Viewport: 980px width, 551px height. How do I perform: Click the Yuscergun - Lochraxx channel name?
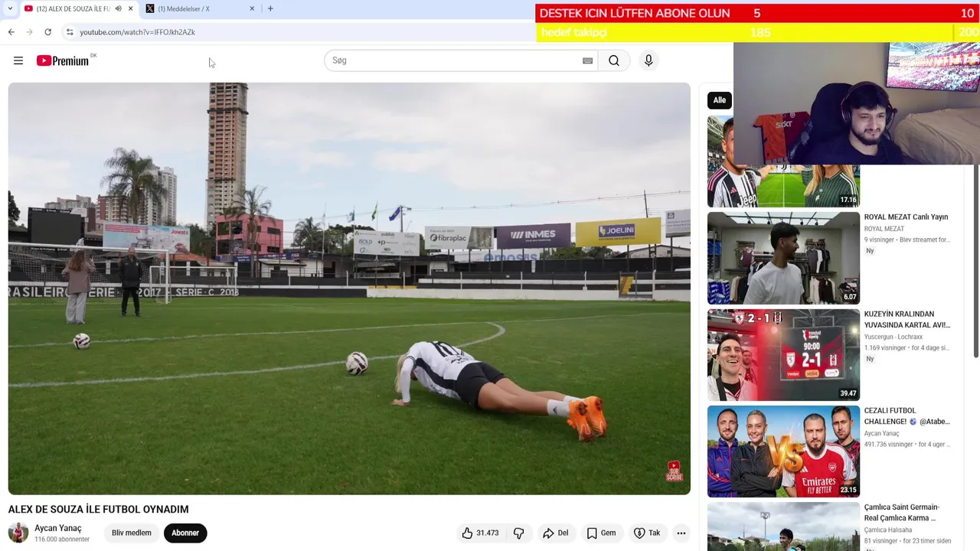coord(893,337)
